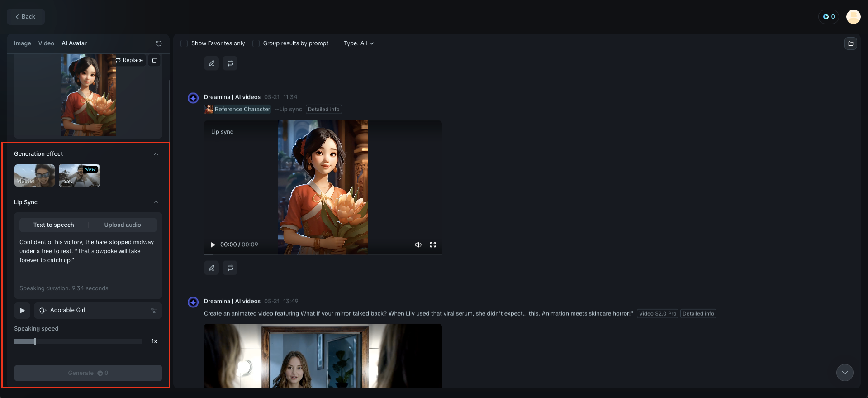Viewport: 868px width, 398px height.
Task: Click the 'Dreamina | AI videos' title at 13:49
Action: (232, 301)
